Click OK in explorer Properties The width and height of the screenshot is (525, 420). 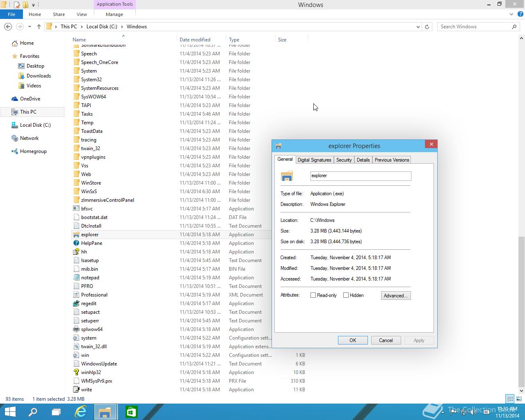coord(353,340)
